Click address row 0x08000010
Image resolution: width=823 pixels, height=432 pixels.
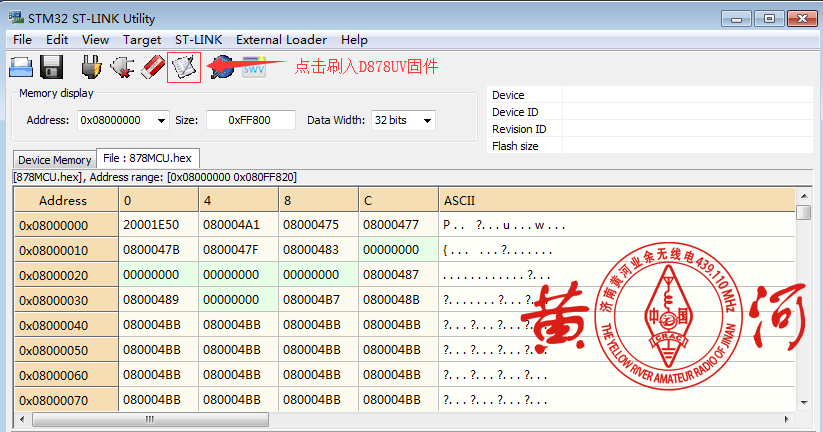[66, 250]
